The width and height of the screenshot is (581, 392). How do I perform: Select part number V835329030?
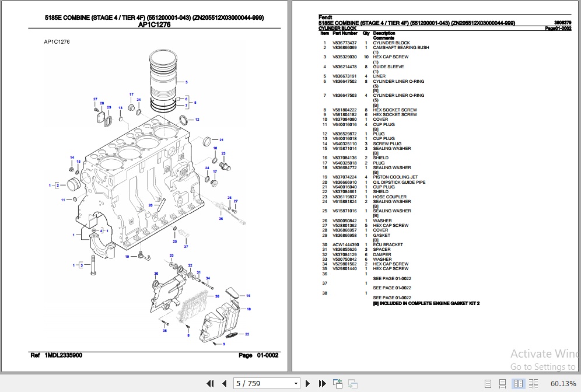(x=345, y=57)
